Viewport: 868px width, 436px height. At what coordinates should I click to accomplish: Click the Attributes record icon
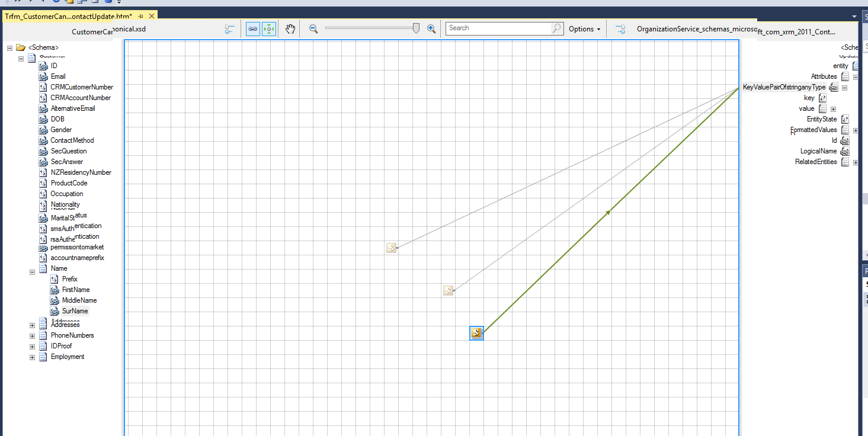click(x=845, y=77)
